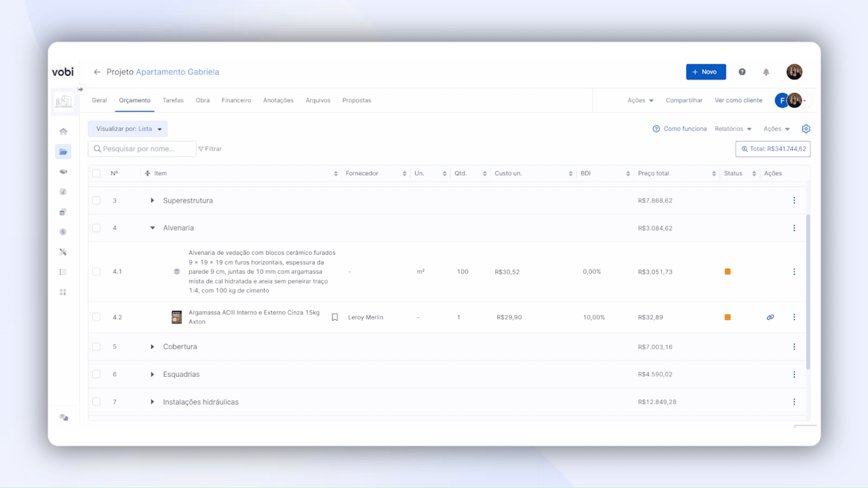The width and height of the screenshot is (868, 488).
Task: Switch to the Tarefas tab
Action: [x=173, y=100]
